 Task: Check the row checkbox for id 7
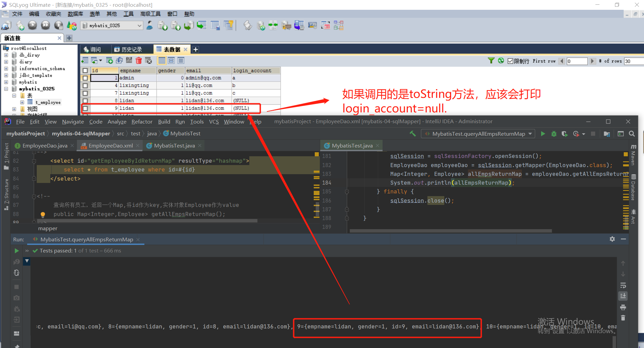point(85,93)
